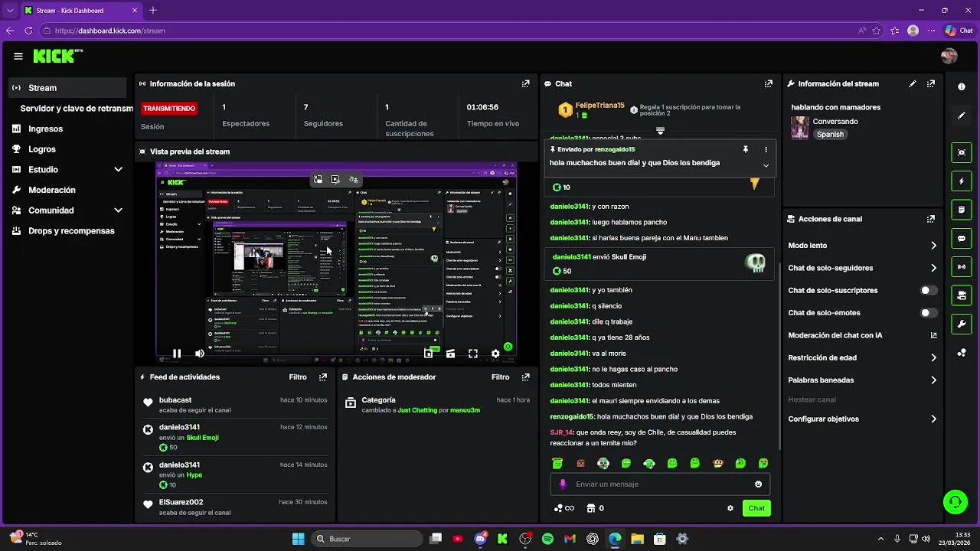Open the pinned message three-dot options
This screenshot has height=551, width=980.
coord(766,149)
